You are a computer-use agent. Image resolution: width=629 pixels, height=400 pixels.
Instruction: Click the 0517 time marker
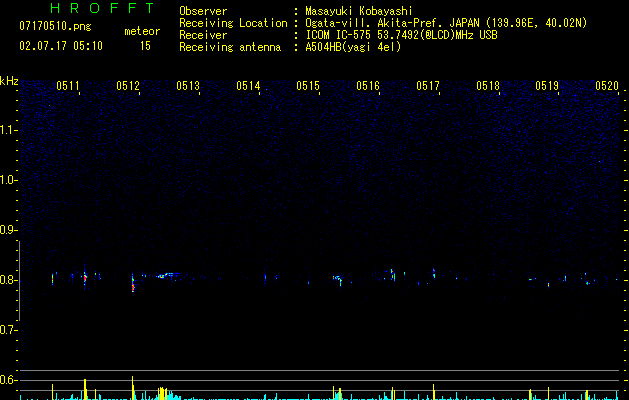click(x=428, y=86)
